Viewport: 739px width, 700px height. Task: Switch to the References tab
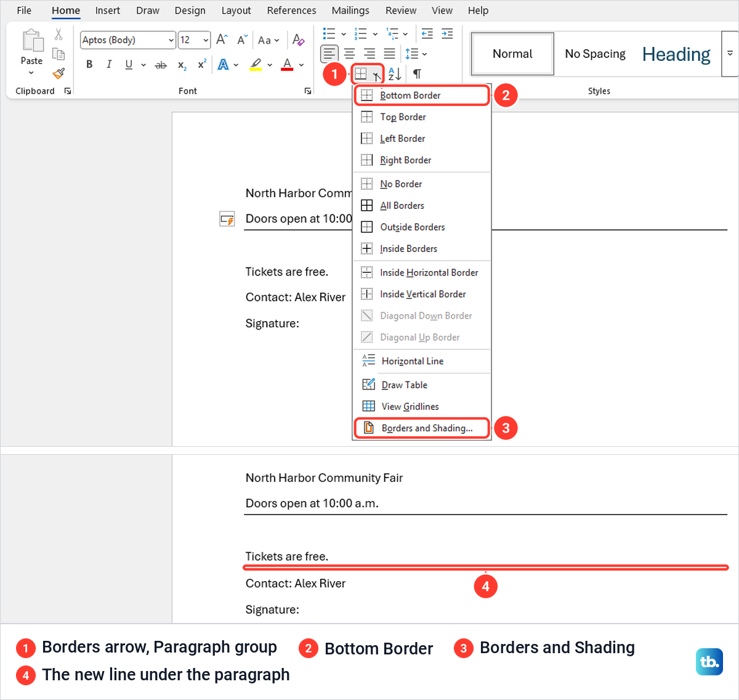click(291, 10)
